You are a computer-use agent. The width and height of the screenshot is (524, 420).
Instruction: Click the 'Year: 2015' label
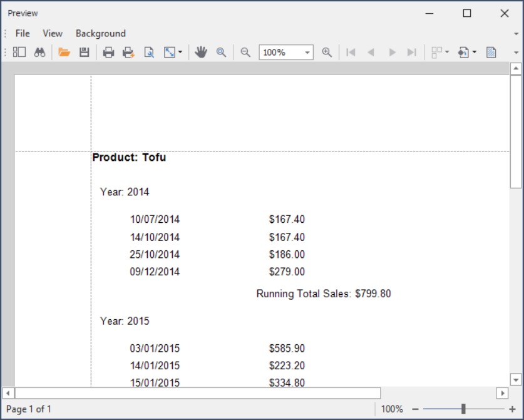click(x=125, y=321)
